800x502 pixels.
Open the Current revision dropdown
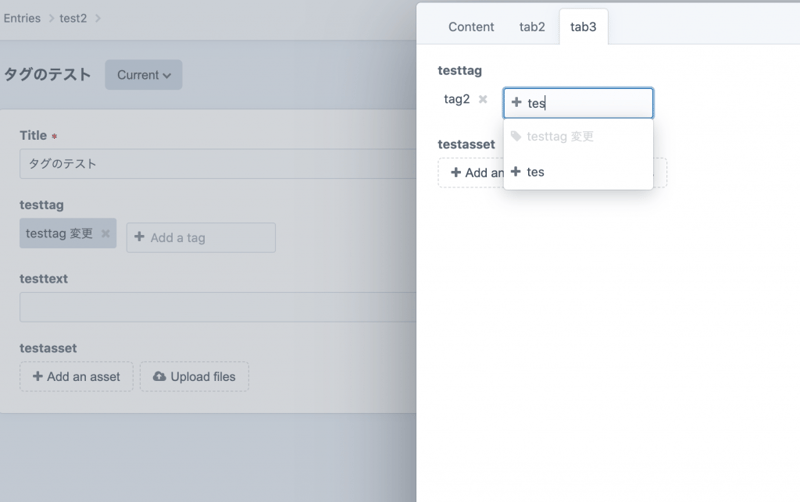(x=143, y=75)
